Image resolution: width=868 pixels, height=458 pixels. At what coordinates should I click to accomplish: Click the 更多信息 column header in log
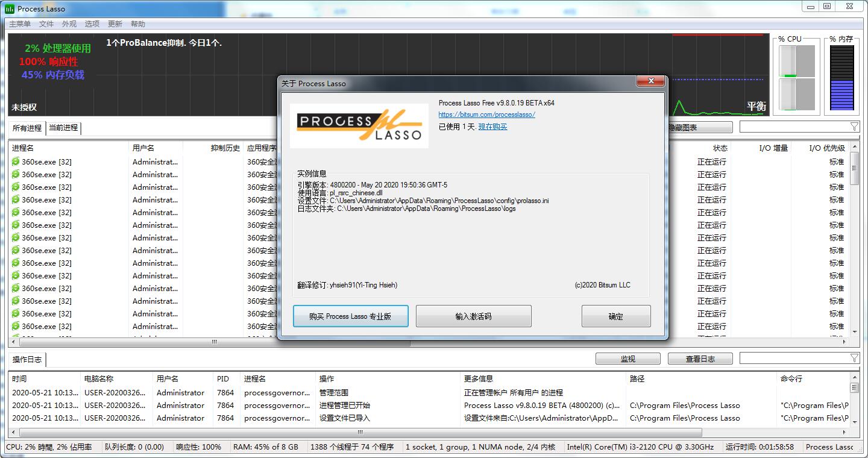tap(543, 378)
